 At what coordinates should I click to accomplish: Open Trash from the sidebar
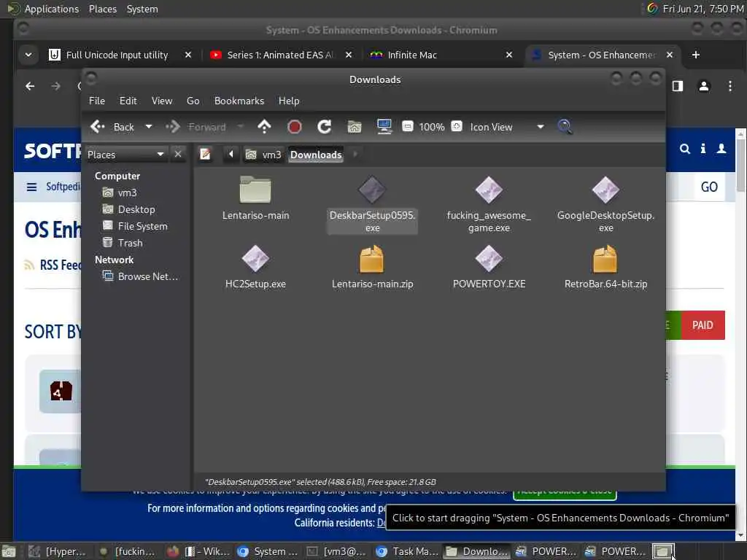coord(123,243)
